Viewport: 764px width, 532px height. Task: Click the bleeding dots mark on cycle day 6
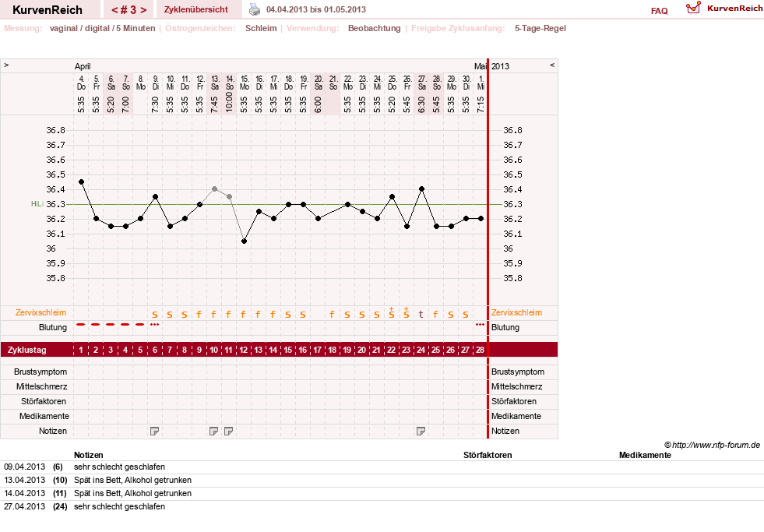pyautogui.click(x=154, y=325)
